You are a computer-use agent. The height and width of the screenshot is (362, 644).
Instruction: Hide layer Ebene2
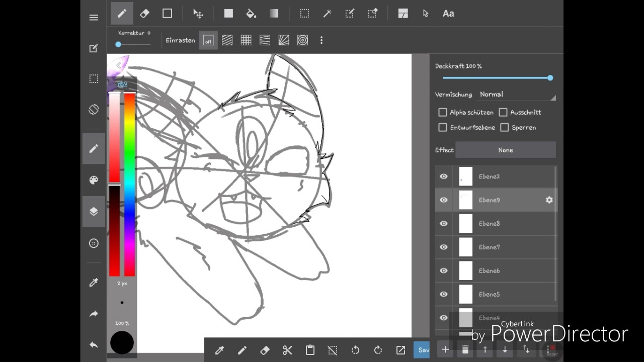pyautogui.click(x=444, y=176)
